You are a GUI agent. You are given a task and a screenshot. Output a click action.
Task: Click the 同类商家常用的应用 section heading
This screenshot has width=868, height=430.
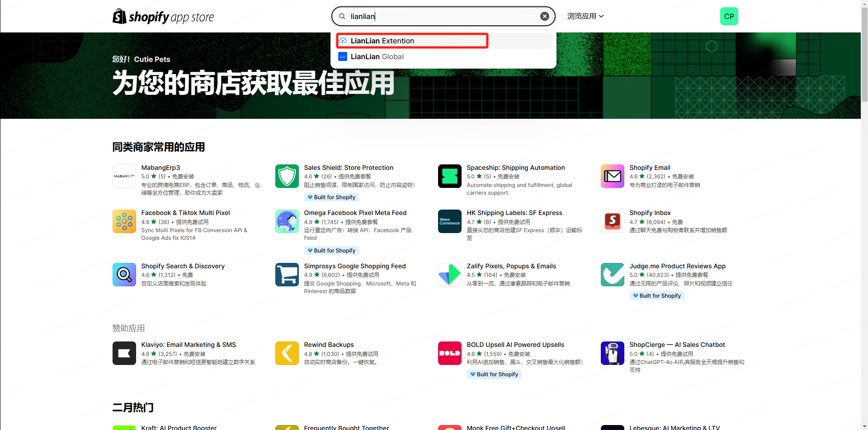pyautogui.click(x=159, y=147)
